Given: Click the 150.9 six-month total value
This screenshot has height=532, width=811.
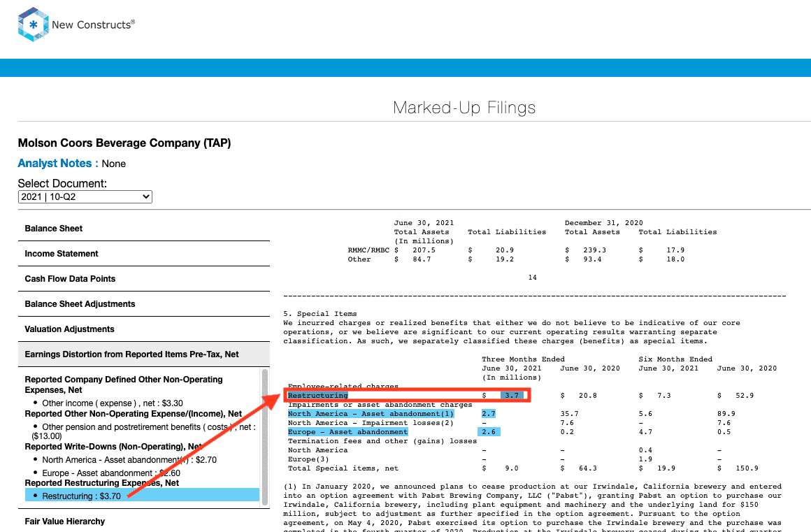Looking at the screenshot, I should point(747,468).
